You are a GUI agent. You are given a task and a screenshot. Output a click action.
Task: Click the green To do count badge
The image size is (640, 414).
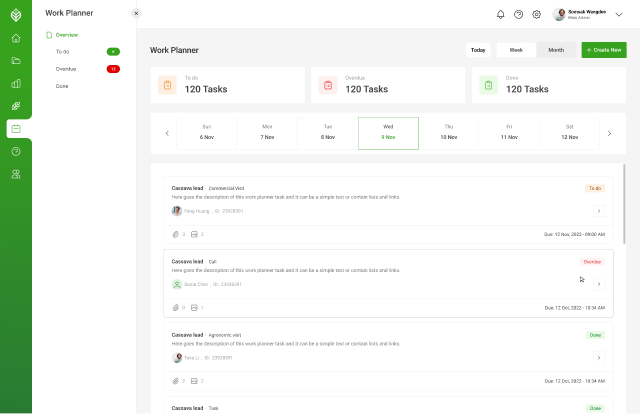(x=113, y=52)
